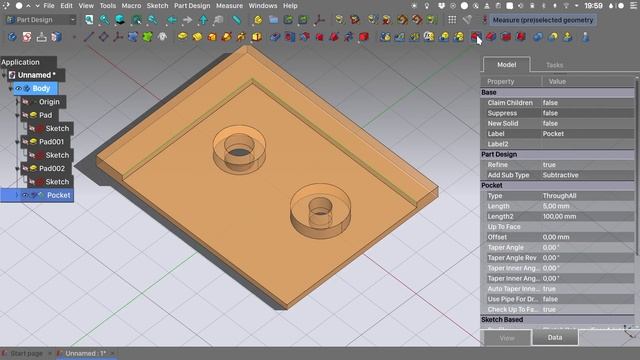Click the Pocket tool icon
The image size is (640, 360).
click(x=275, y=37)
